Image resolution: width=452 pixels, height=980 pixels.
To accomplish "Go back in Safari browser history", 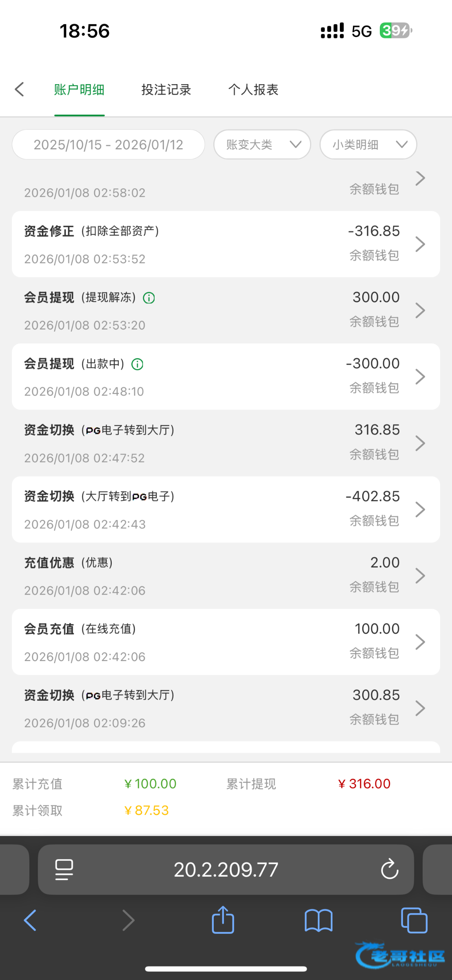I will point(30,920).
